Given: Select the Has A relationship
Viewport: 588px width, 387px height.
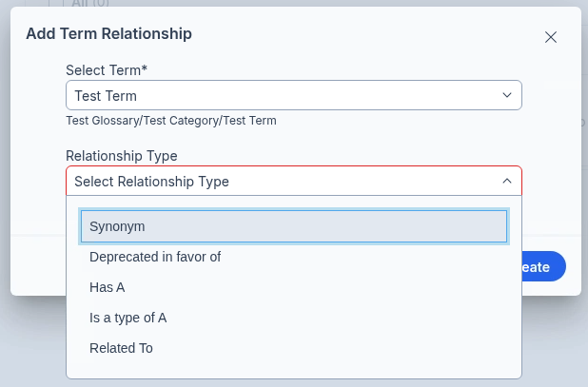Looking at the screenshot, I should pyautogui.click(x=107, y=287).
